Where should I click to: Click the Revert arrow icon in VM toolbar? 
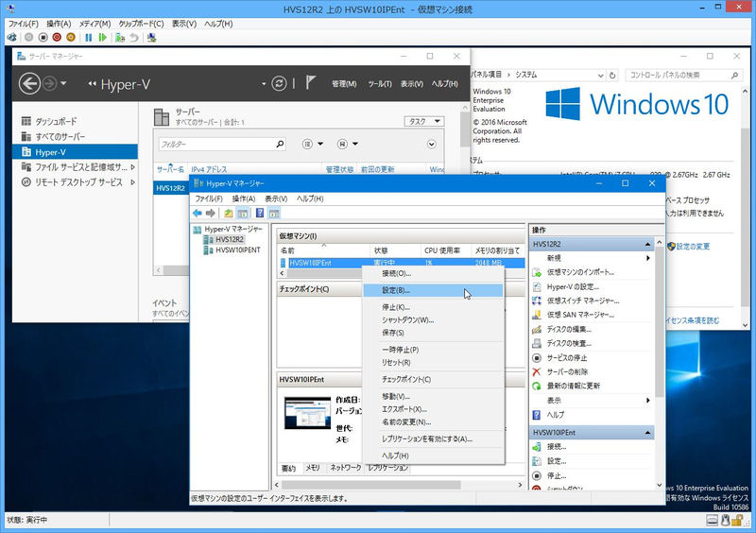pos(134,37)
